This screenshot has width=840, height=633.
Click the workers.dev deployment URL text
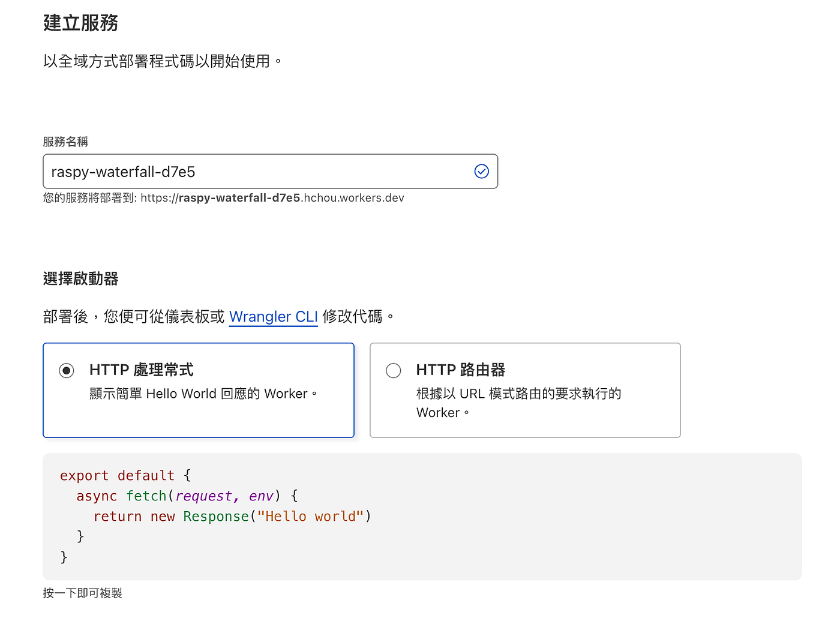click(x=272, y=198)
